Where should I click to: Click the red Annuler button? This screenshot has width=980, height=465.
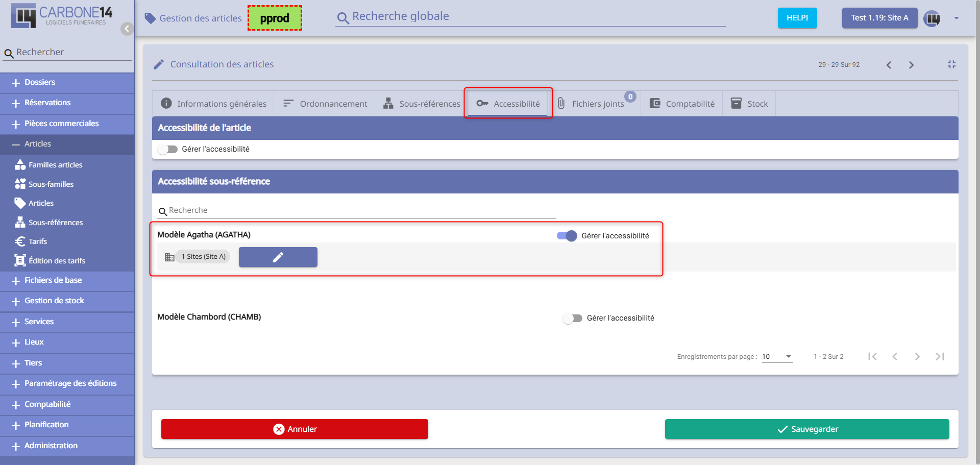[295, 429]
